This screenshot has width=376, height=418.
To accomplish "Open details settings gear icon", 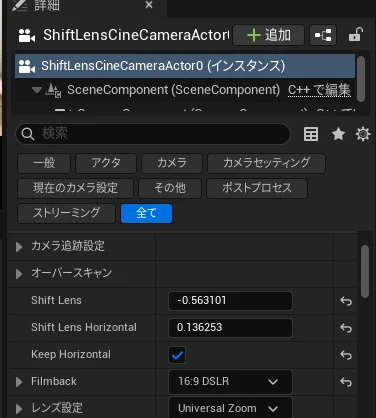I will click(363, 134).
